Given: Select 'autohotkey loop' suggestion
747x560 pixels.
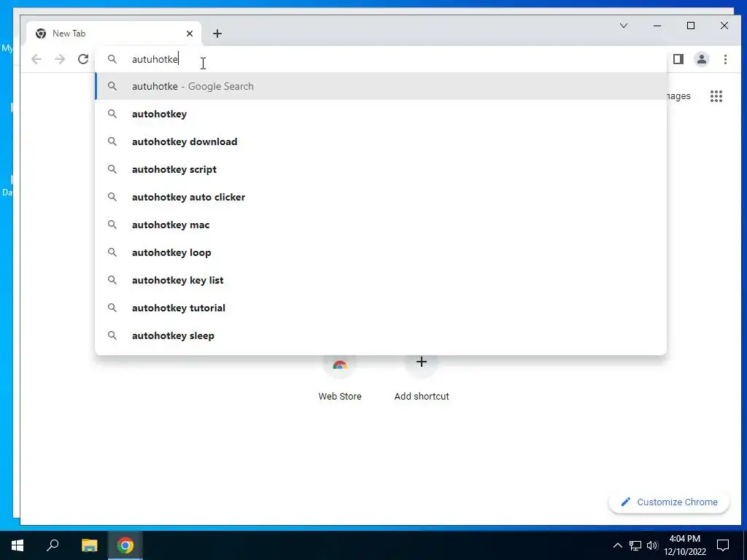Looking at the screenshot, I should tap(381, 252).
